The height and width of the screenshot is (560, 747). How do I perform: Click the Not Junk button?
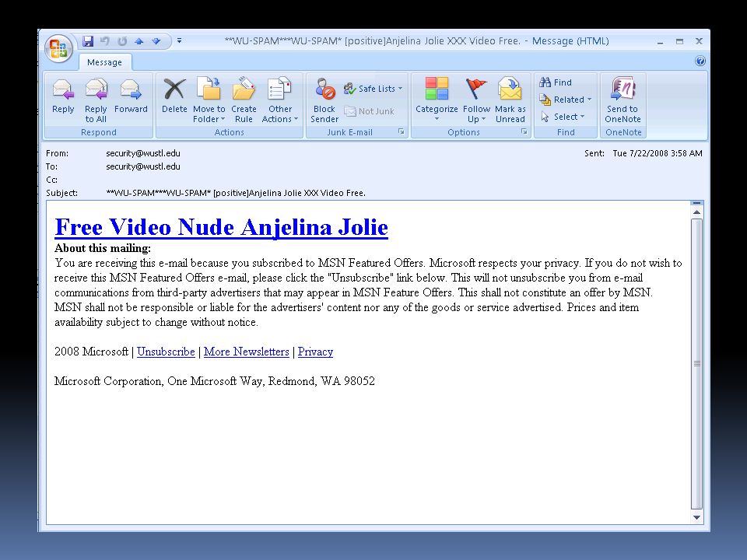click(370, 111)
